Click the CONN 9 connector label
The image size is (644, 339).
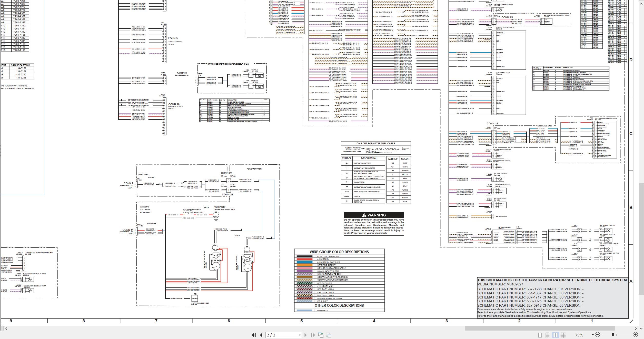pyautogui.click(x=173, y=38)
